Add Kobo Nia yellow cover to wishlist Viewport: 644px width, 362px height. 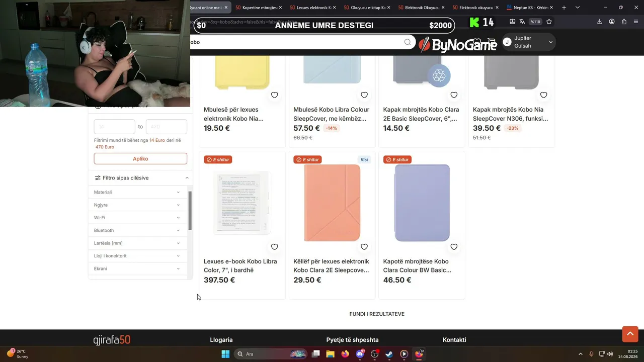tap(274, 95)
